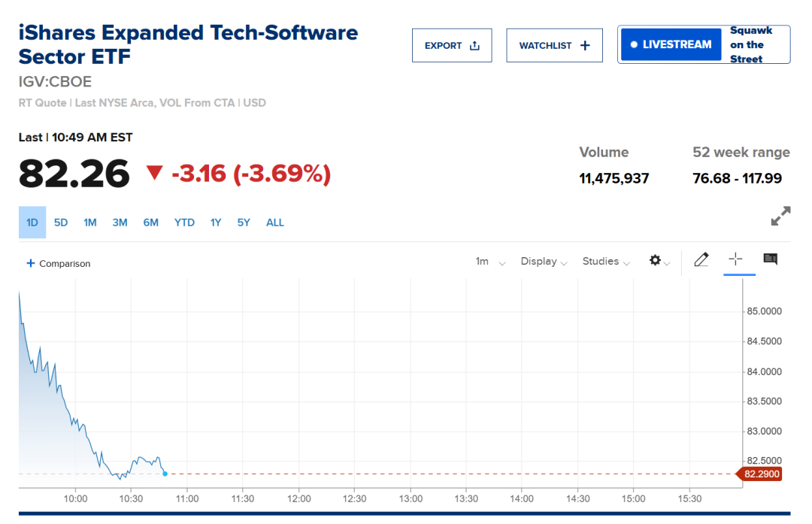Expand the Display dropdown
812x524 pixels.
click(x=544, y=262)
